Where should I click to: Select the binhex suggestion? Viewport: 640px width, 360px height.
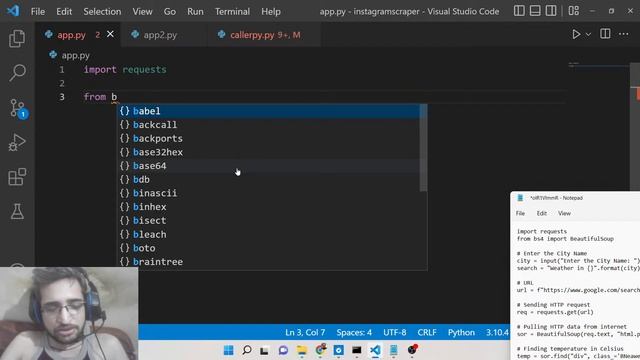(269, 207)
